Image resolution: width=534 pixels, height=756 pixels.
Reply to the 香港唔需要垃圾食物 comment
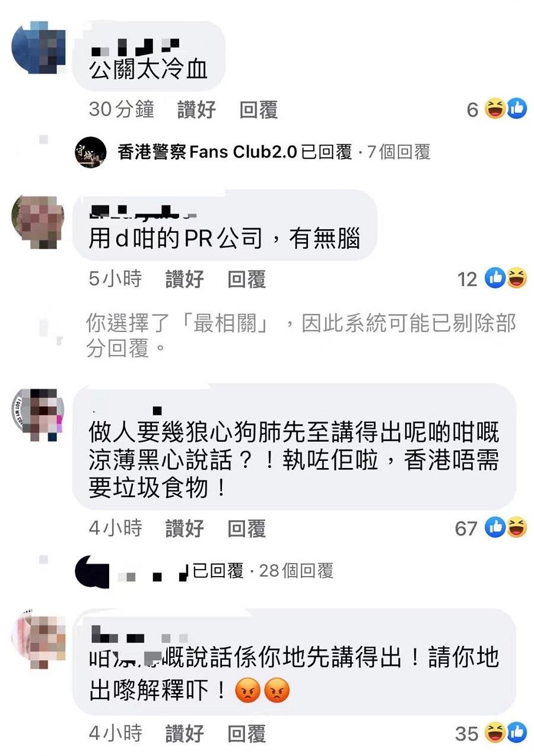pyautogui.click(x=246, y=529)
